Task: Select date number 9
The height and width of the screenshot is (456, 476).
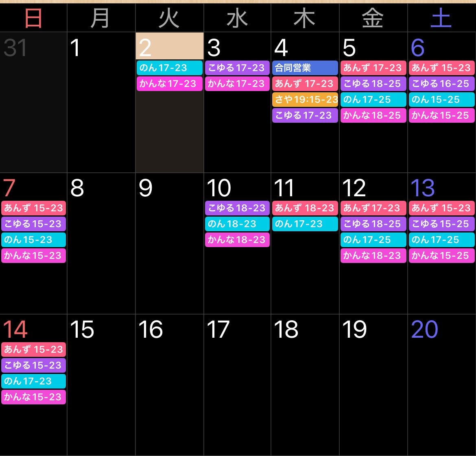Action: [x=145, y=188]
